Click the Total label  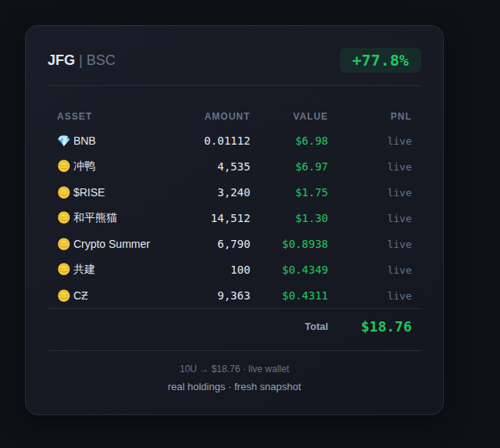[x=316, y=327]
